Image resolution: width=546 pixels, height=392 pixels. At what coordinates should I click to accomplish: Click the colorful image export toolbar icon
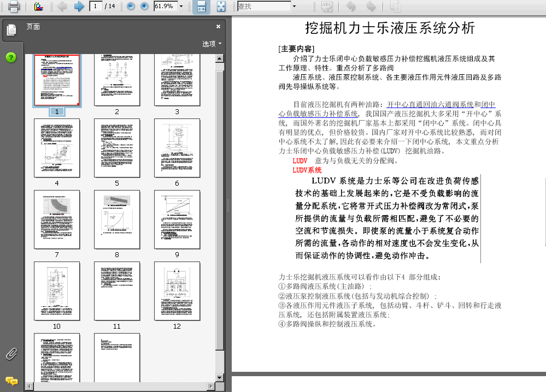tap(39, 6)
